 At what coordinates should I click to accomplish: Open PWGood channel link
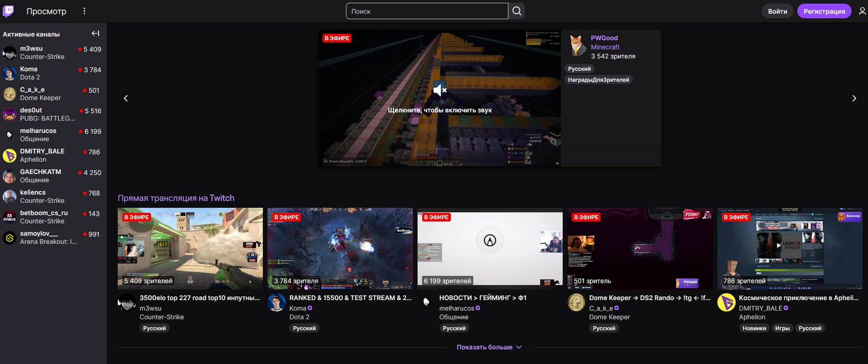[604, 38]
